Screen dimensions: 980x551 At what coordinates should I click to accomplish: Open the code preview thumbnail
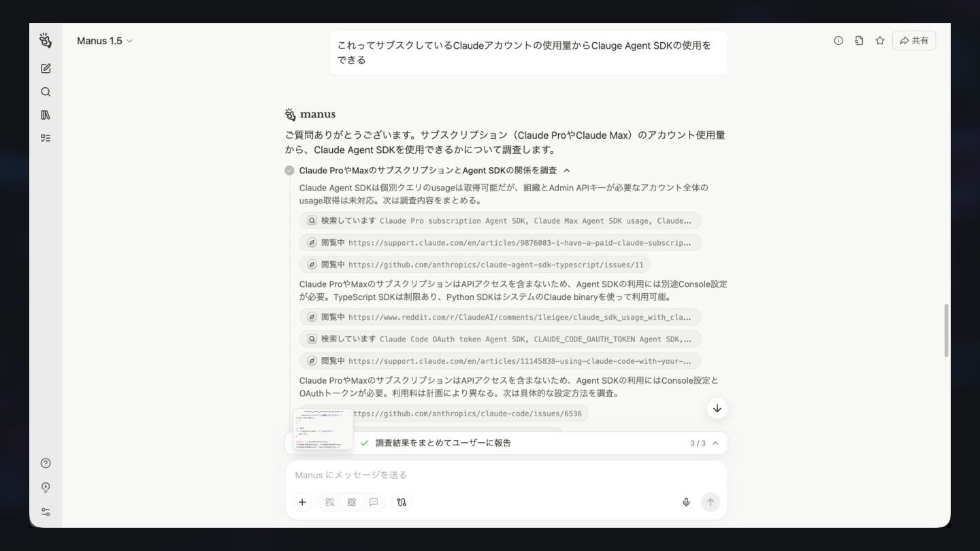click(x=323, y=429)
